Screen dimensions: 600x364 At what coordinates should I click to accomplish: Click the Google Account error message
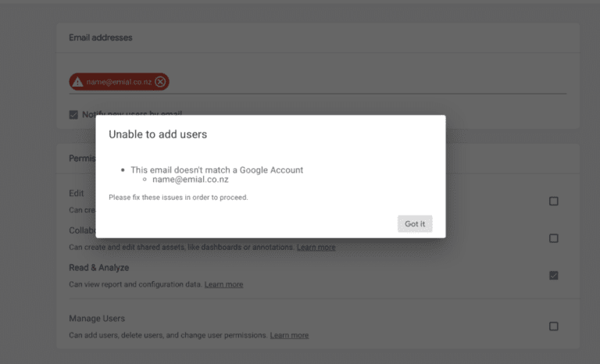pyautogui.click(x=217, y=170)
